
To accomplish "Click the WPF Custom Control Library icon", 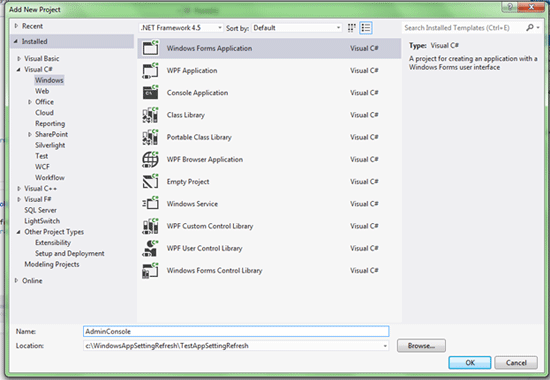I will [x=150, y=226].
